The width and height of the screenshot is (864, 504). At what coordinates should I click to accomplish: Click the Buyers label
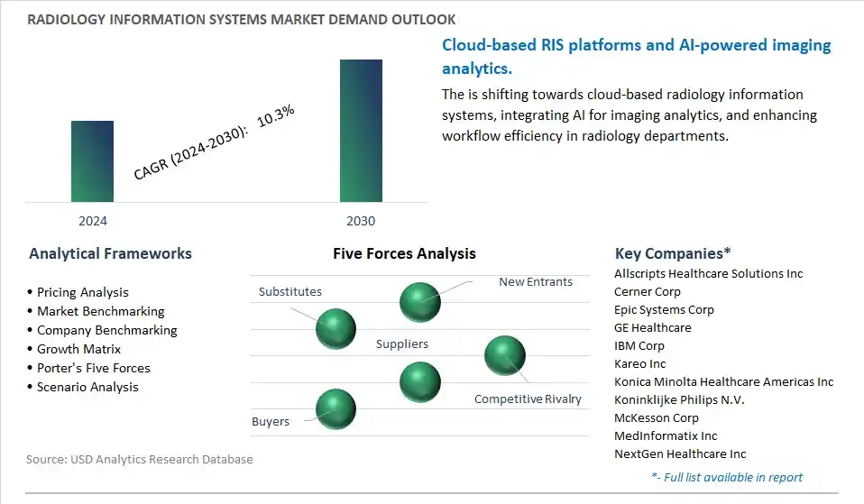coord(271,421)
